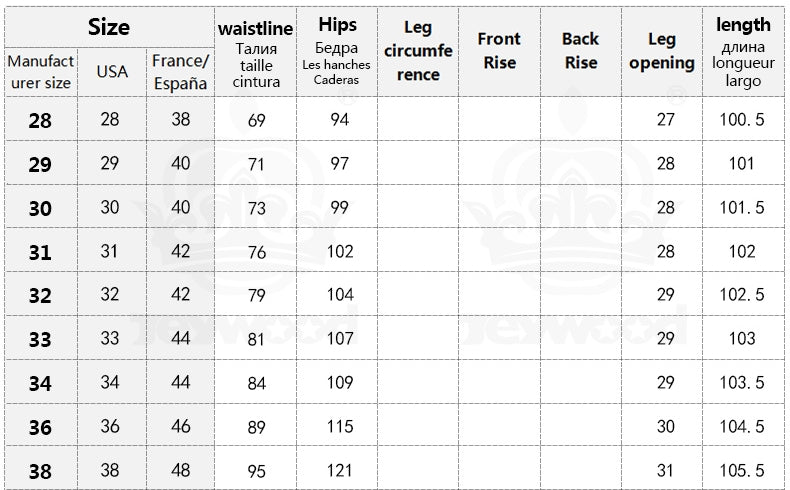Click the Back Rise header
This screenshot has height=490, width=790.
coord(581,52)
